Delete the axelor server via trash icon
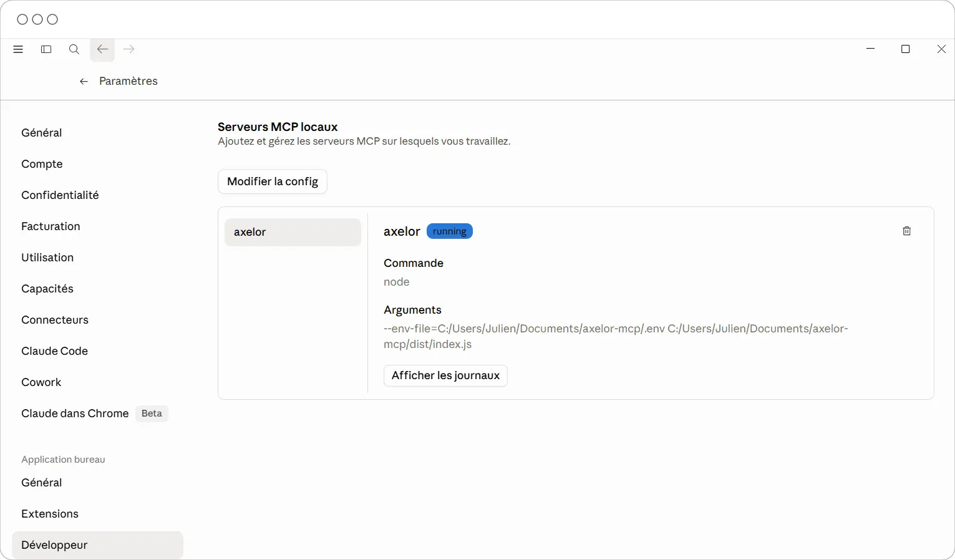 [907, 231]
